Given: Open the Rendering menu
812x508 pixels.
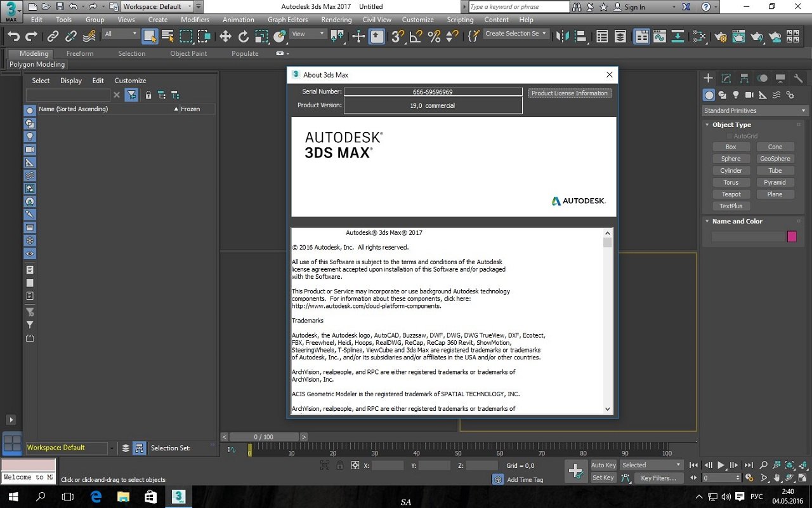Looking at the screenshot, I should click(x=336, y=20).
